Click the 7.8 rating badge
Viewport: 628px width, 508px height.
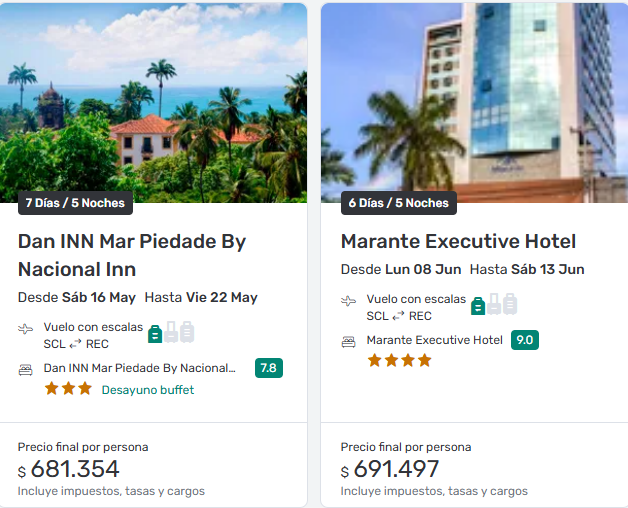tap(268, 368)
